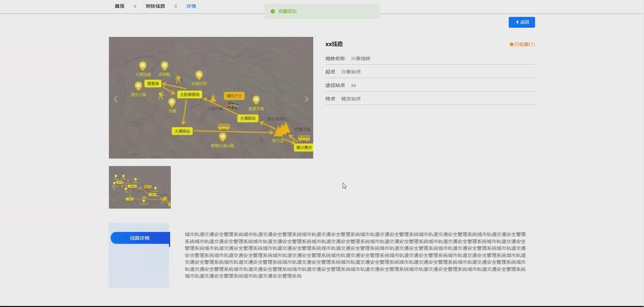Open the 地铁线路 menu item
Screen dimensions: 644x307
155,6
